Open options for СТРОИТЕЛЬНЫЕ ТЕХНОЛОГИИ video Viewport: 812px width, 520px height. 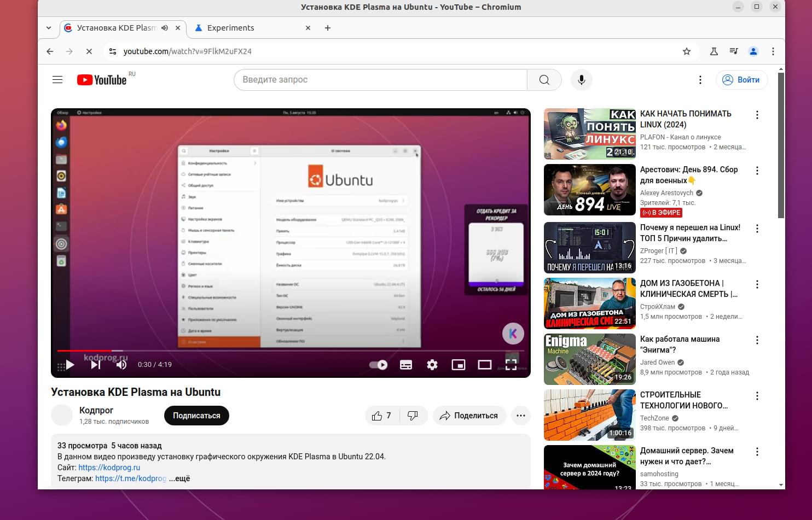[757, 396]
